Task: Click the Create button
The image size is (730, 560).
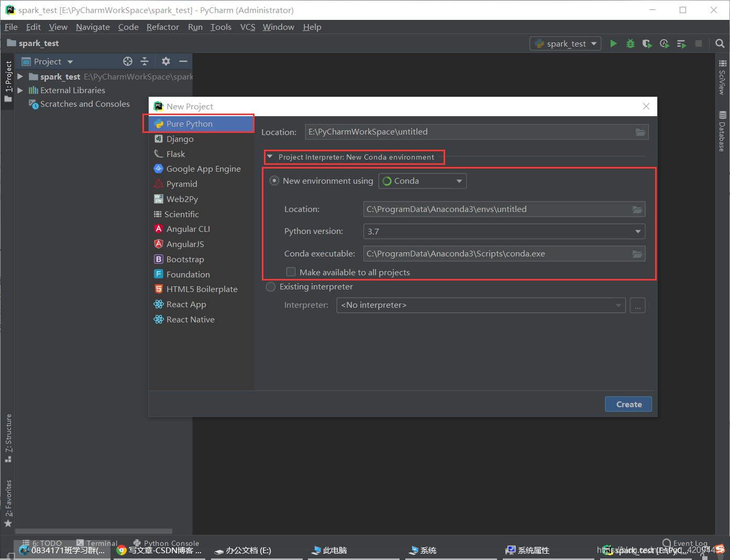Action: point(628,404)
